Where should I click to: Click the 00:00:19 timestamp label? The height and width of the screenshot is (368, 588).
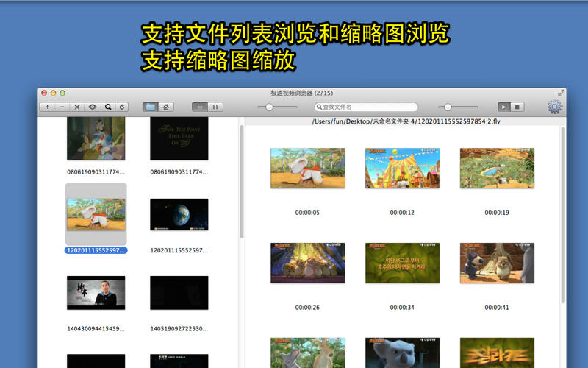tap(497, 213)
